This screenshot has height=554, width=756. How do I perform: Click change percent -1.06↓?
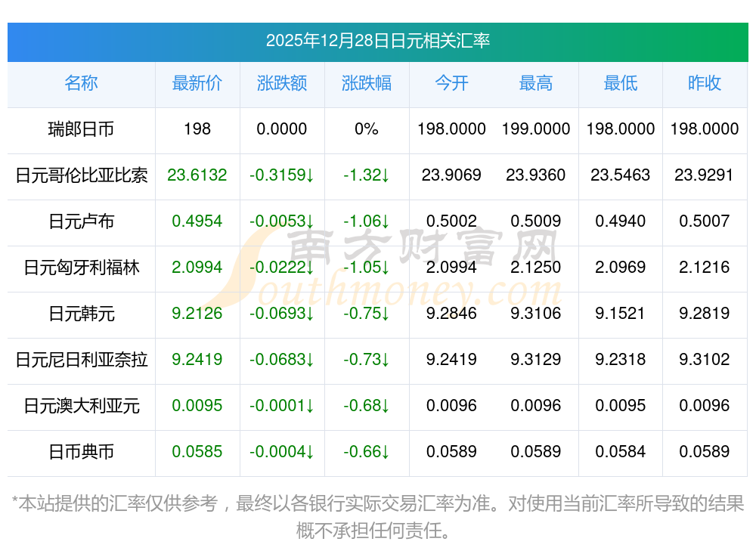(367, 221)
